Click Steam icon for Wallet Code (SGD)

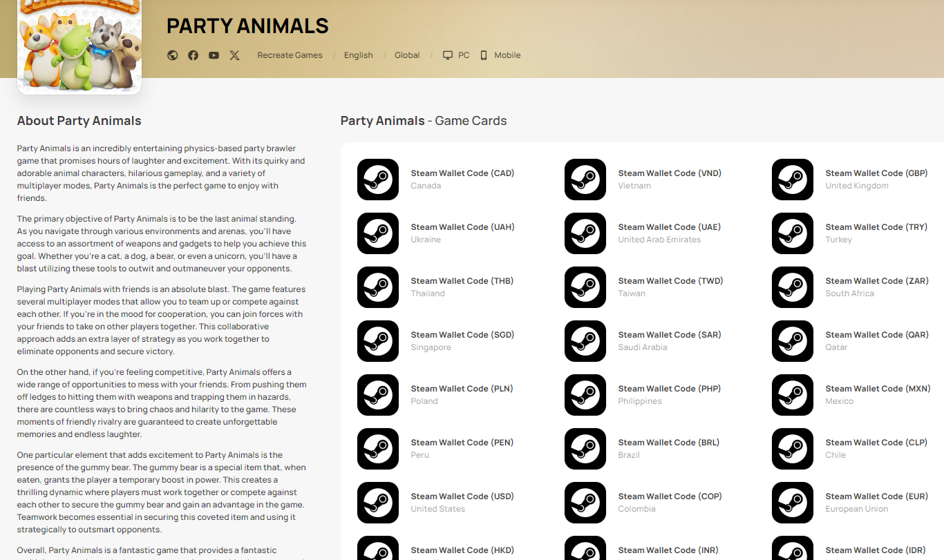click(378, 341)
